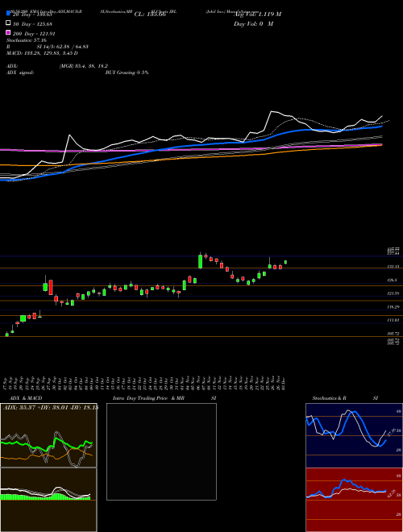Open the empty Intra Day Trading Price panel
The height and width of the screenshot is (532, 403).
[x=161, y=451]
